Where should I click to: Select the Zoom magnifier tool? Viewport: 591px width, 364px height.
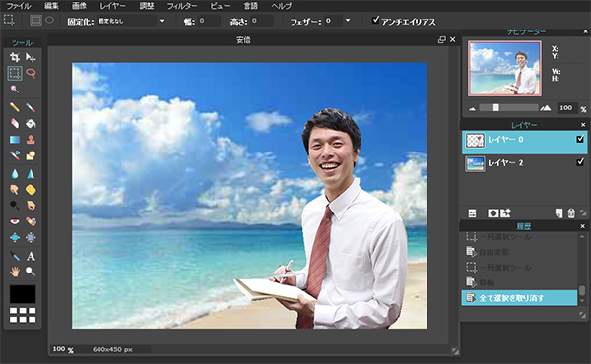click(x=31, y=272)
